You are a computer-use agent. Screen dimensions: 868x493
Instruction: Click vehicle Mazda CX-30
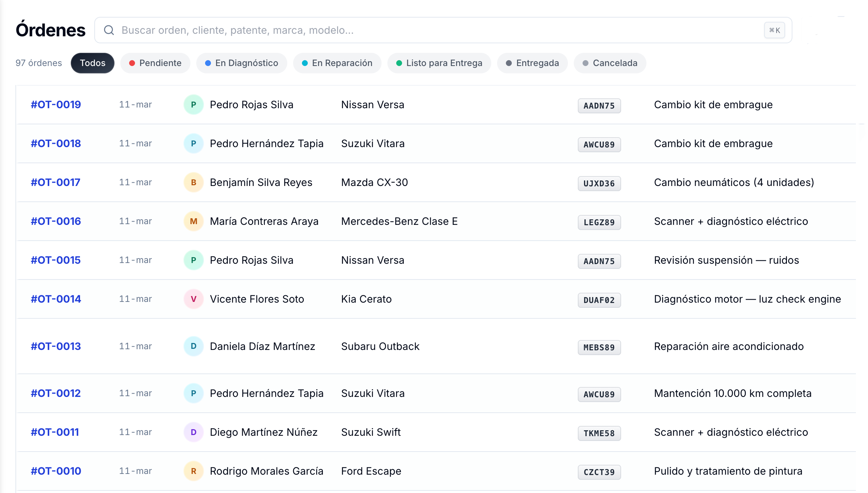[x=374, y=182]
